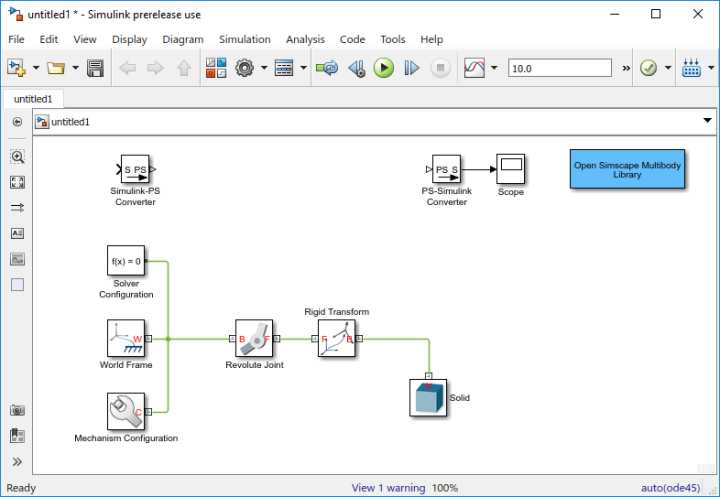Open the View 1 warning link
The width and height of the screenshot is (720, 497).
388,488
